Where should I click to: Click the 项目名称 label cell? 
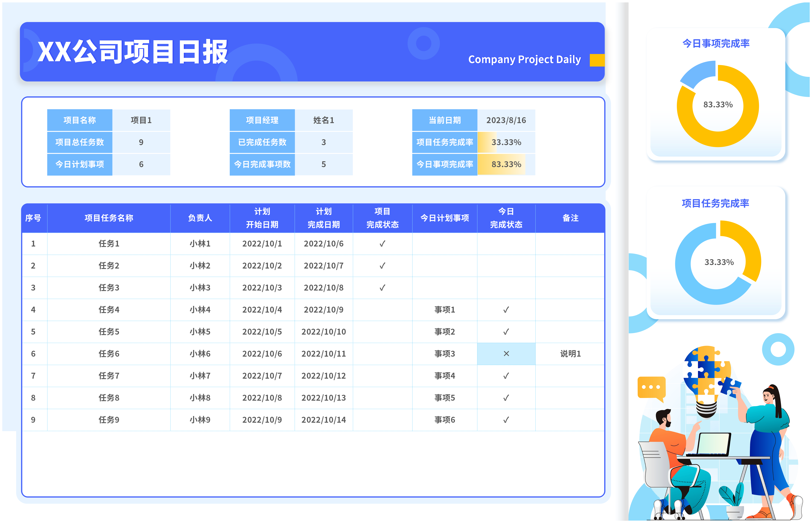[x=79, y=120]
